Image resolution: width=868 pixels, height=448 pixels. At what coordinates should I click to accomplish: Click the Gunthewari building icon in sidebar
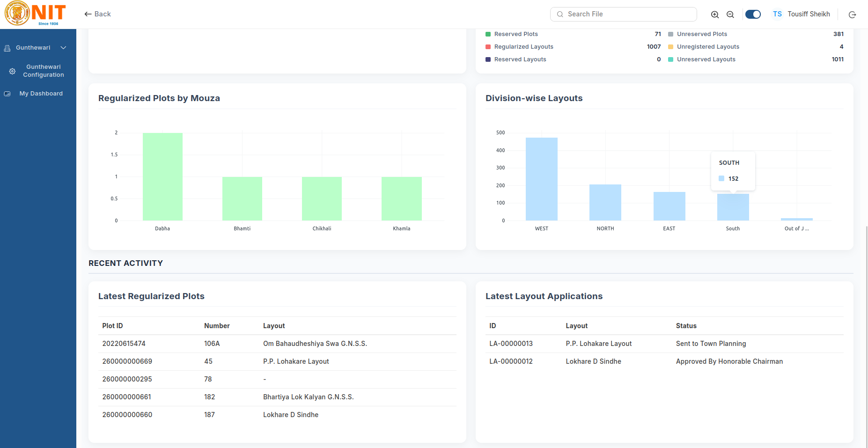point(7,48)
